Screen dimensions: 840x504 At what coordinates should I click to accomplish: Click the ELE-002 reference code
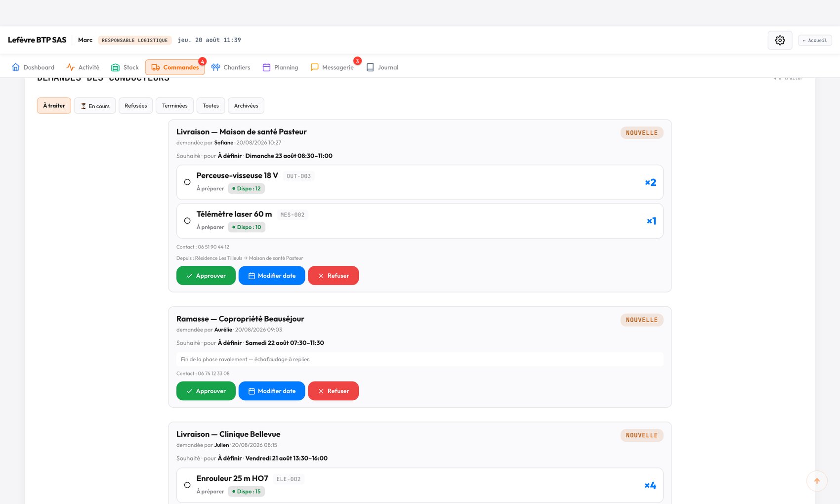click(x=289, y=479)
